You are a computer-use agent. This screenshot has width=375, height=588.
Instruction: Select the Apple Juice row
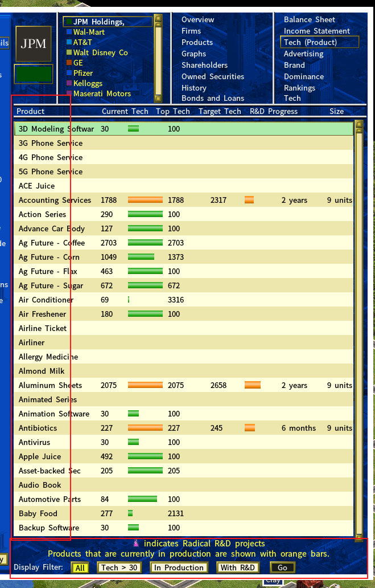184,456
